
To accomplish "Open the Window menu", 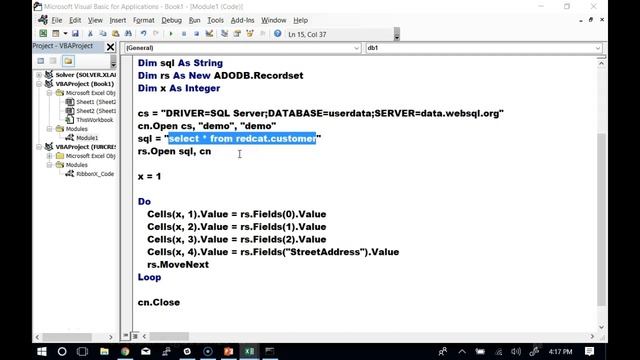I will coord(273,20).
